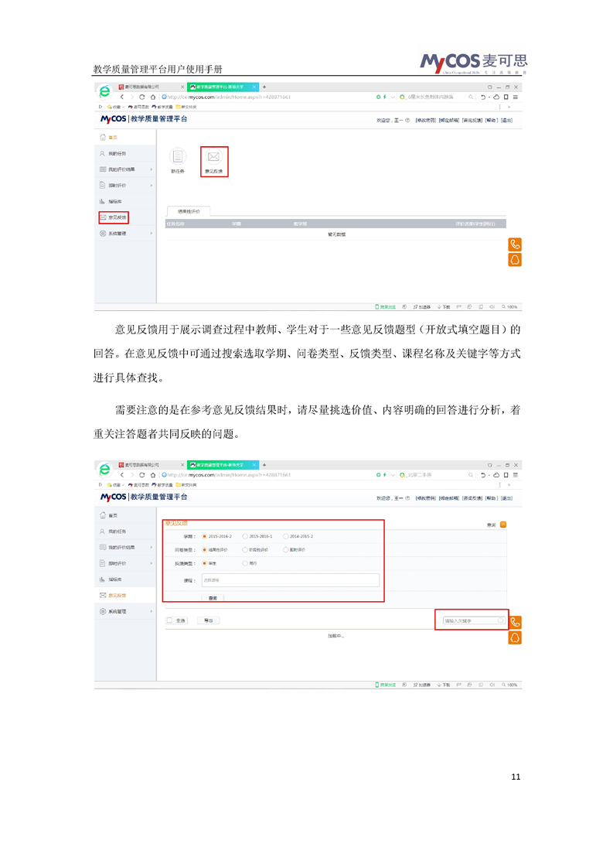Expand 即时评价 in the home-page screenshot sidebar
This screenshot has width=613, height=868.
(125, 186)
